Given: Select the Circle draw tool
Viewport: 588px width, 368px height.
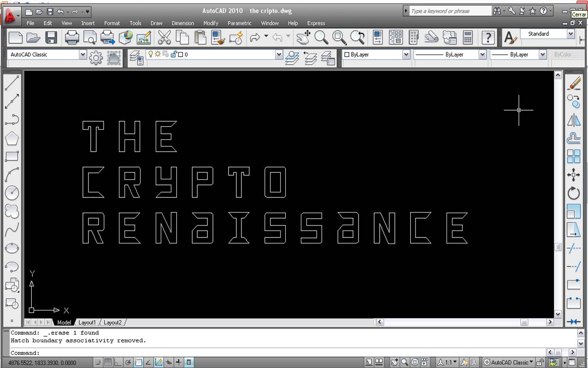Looking at the screenshot, I should pos(12,193).
